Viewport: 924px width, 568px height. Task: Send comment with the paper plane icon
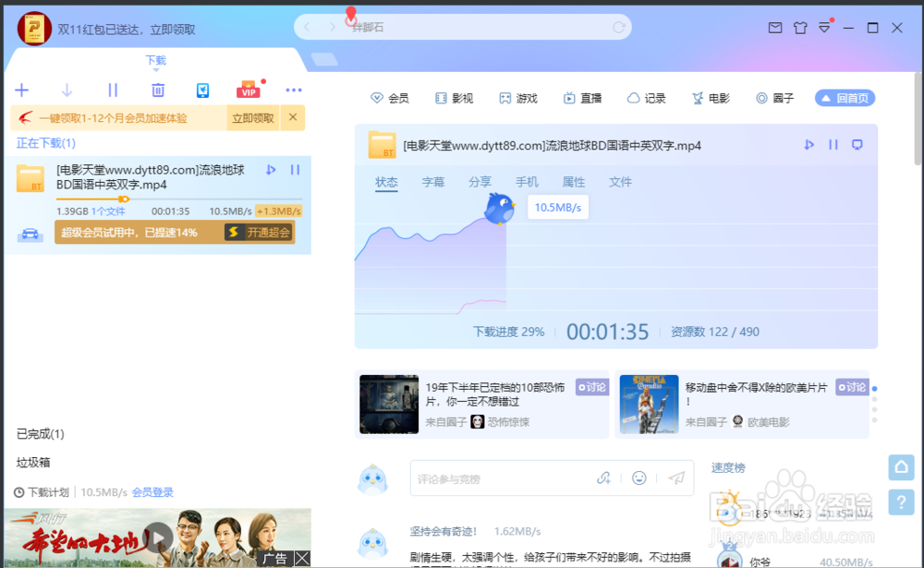pyautogui.click(x=676, y=477)
